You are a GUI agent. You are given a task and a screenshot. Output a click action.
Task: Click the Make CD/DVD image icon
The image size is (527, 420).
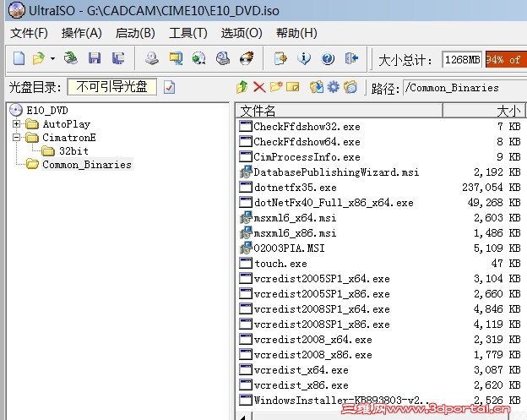[152, 58]
